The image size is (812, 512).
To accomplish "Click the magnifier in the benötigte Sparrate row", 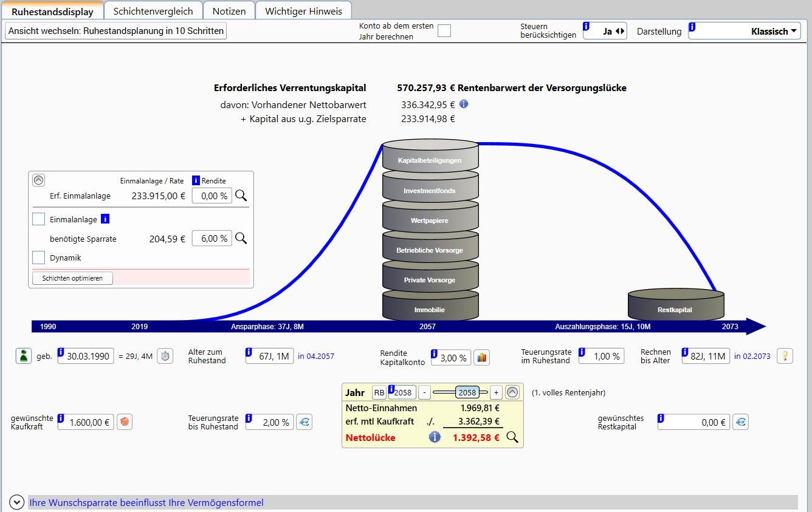I will (241, 238).
